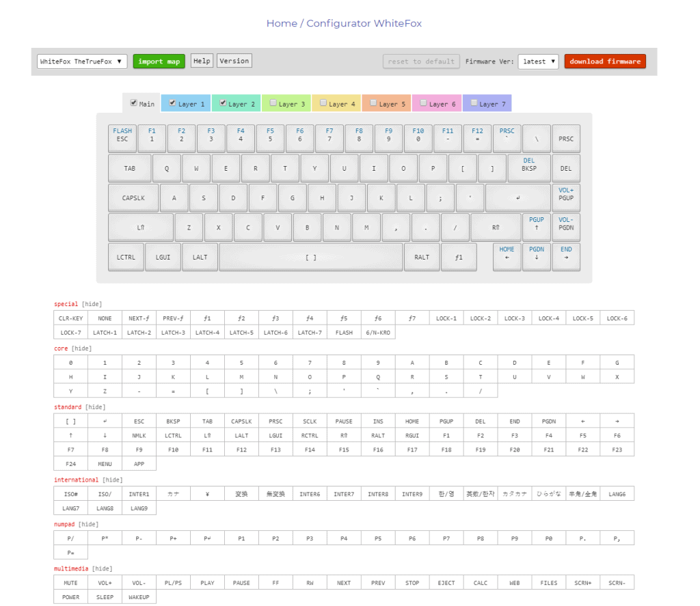Screen dimensions: 700x606
Task: Choose NMLK from the standard list
Action: (x=139, y=435)
